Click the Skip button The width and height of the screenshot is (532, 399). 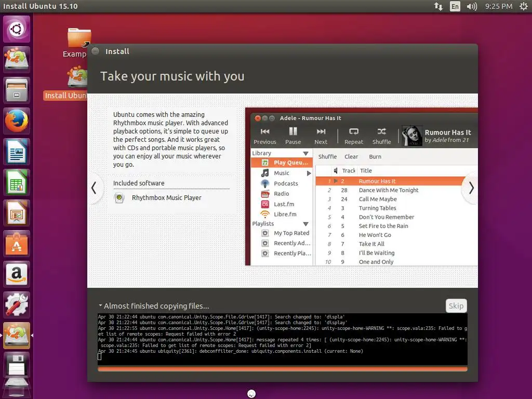[456, 305]
